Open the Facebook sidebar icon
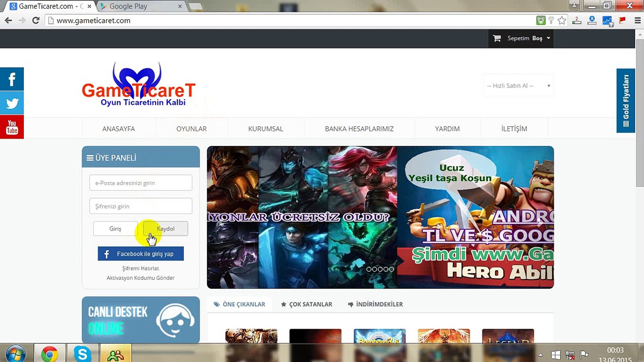 click(x=12, y=79)
